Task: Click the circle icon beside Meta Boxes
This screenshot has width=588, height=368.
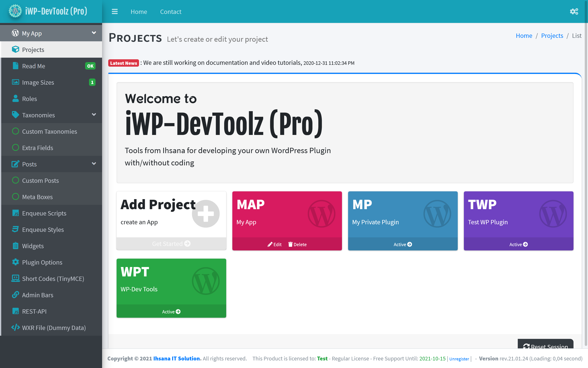Action: point(15,196)
